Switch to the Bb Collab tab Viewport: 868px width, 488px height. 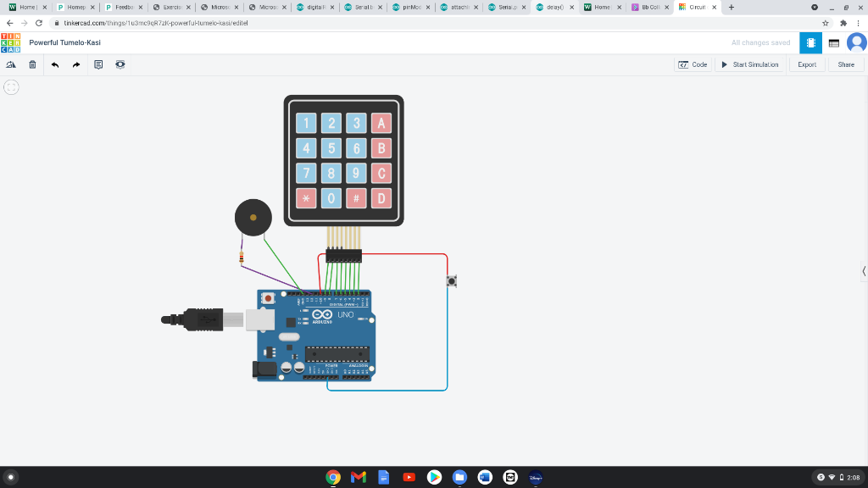pos(650,7)
